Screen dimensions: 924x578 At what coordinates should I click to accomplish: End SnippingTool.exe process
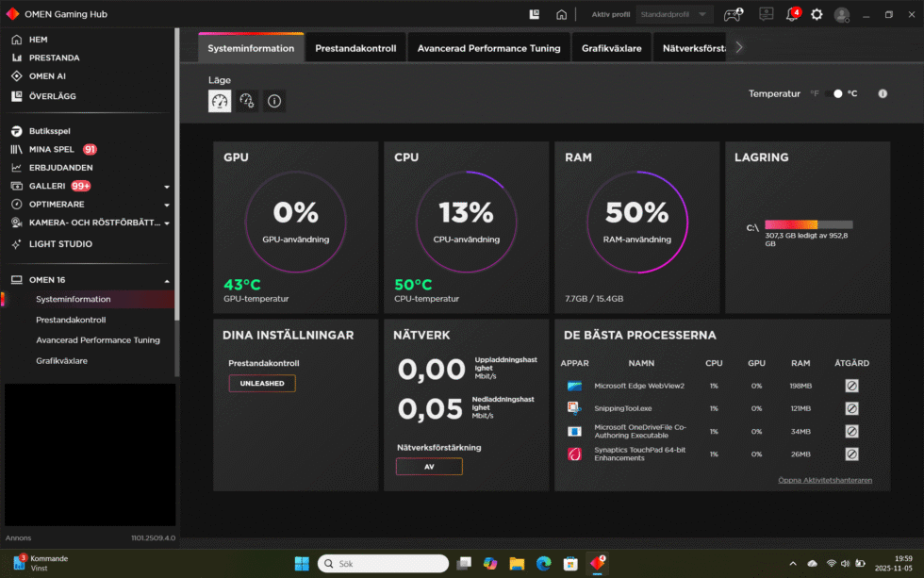tap(851, 408)
